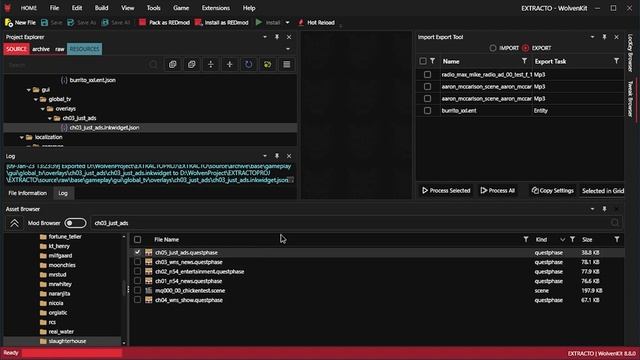640x360 pixels.
Task: Click the Project Explorer search magnifier icon
Action: [153, 64]
